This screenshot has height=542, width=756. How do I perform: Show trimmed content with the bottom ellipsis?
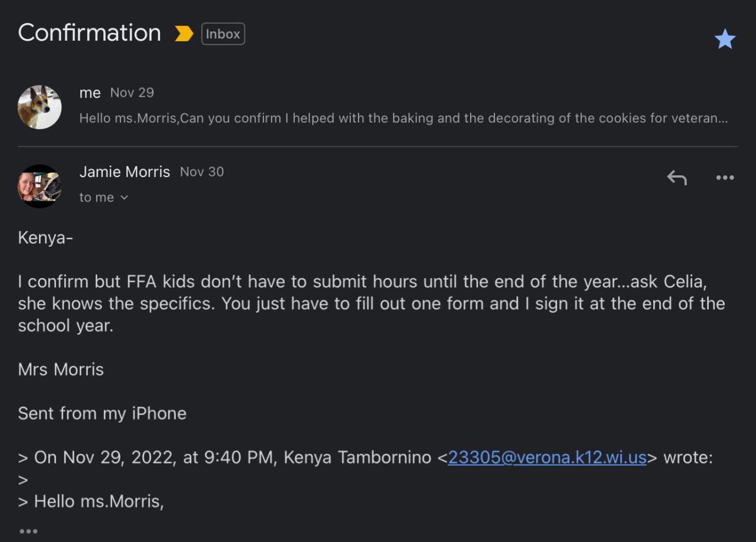[x=28, y=531]
